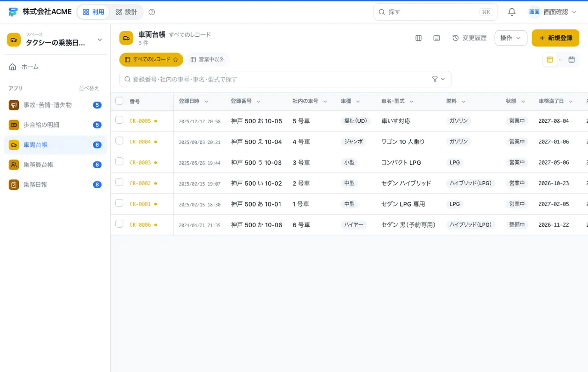The height and width of the screenshot is (372, 588).
Task: Open the 燃料 column menu
Action: click(x=464, y=101)
